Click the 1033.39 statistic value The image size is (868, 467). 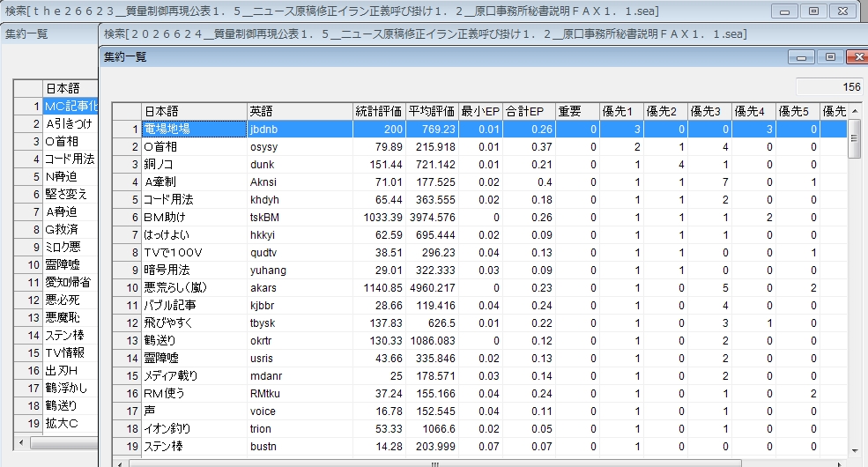(379, 218)
